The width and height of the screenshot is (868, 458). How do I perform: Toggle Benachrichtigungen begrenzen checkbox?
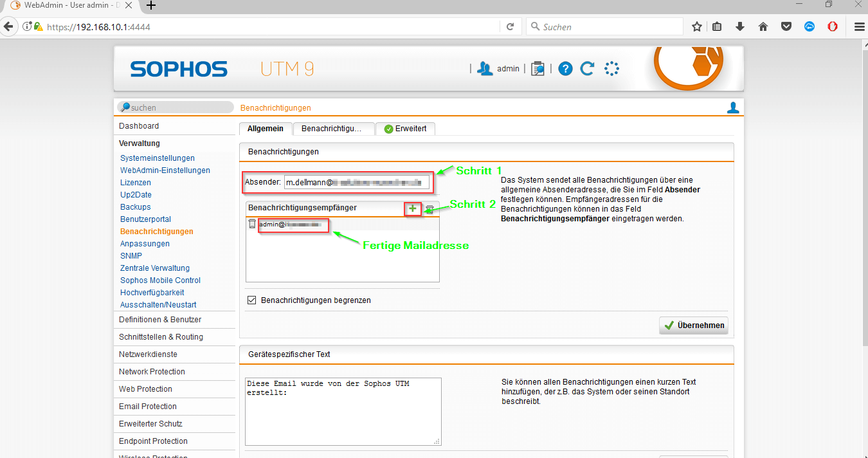click(x=252, y=300)
